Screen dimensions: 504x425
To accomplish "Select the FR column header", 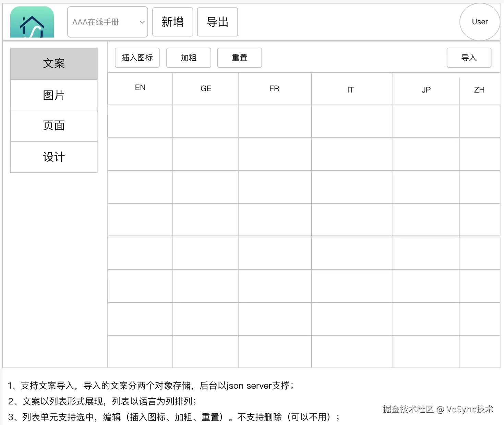I will point(274,88).
